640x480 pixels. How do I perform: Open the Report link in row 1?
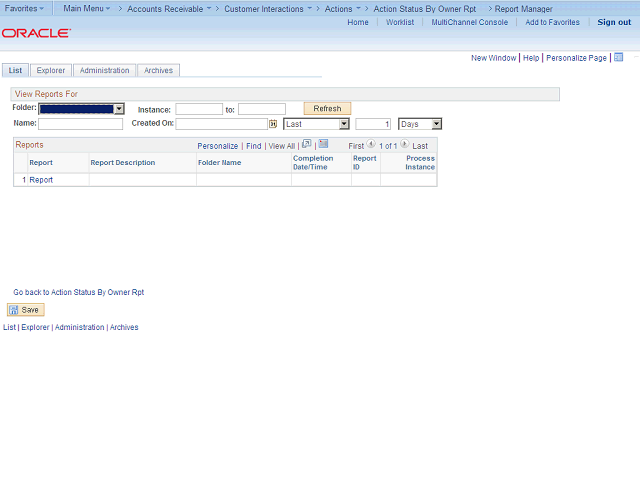click(41, 180)
